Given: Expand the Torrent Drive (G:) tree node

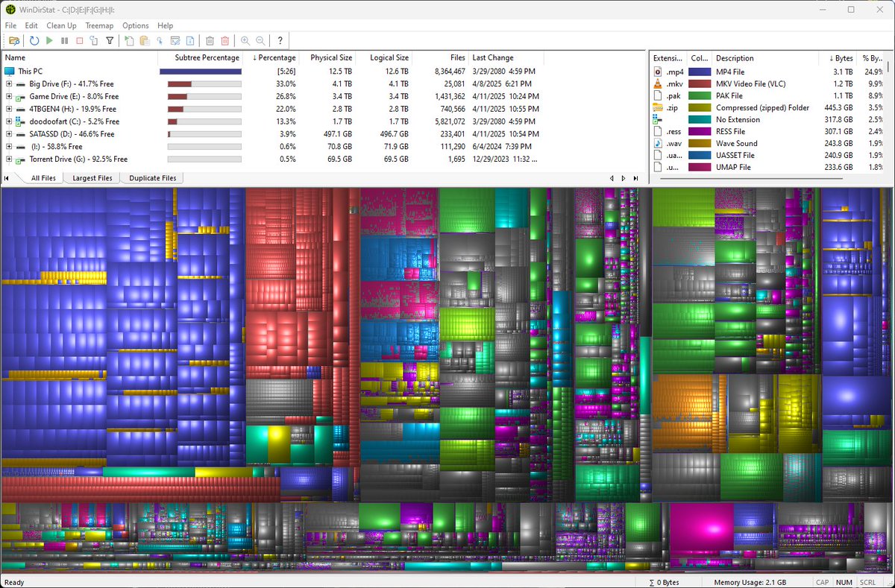Looking at the screenshot, I should point(9,159).
